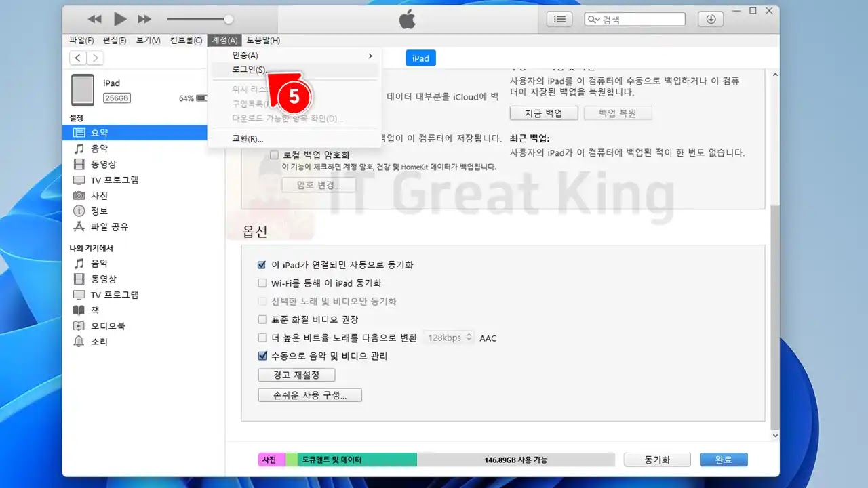Click the 손쉬운 사용 구성... button
868x488 pixels.
310,395
